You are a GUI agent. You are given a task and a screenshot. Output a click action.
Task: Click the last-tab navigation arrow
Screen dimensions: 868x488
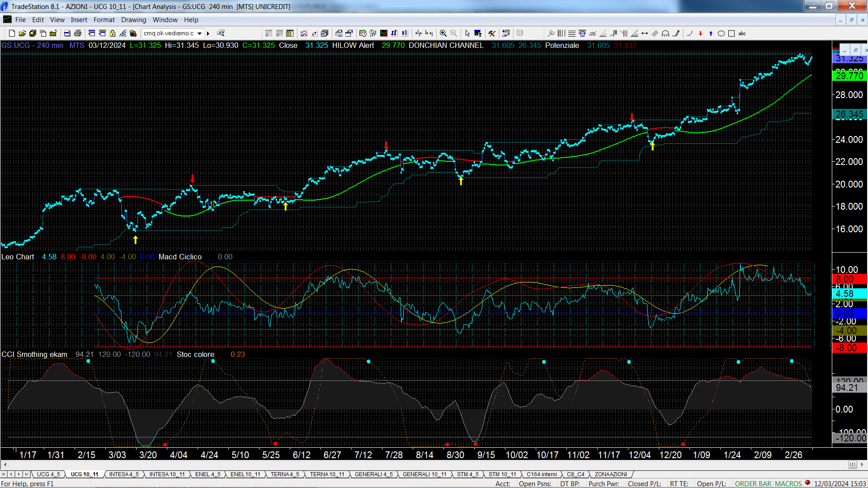click(26, 474)
